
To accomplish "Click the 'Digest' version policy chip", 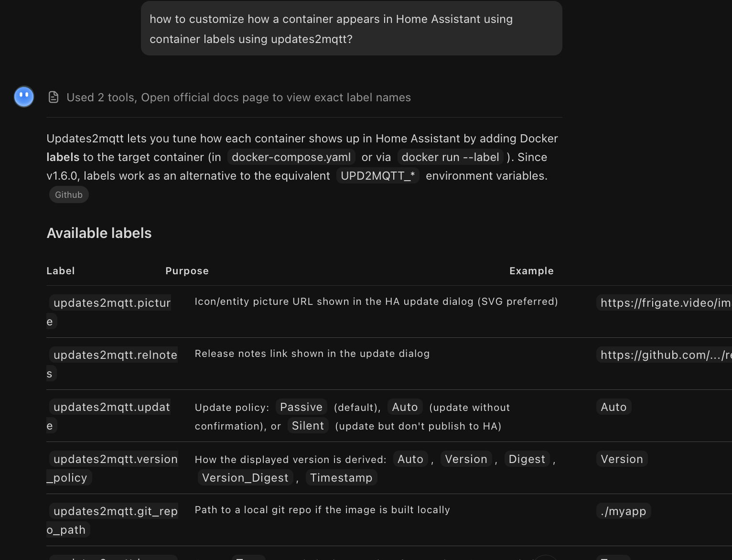I will pyautogui.click(x=527, y=459).
